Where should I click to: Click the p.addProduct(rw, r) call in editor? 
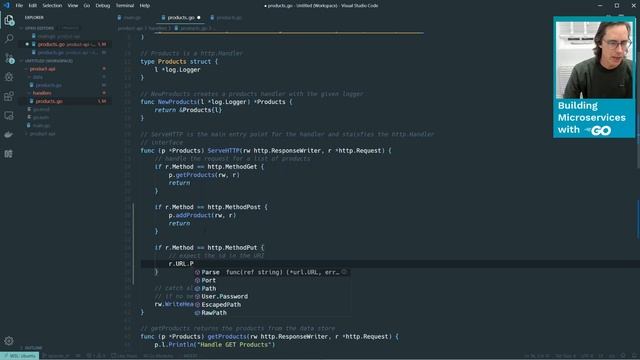202,215
